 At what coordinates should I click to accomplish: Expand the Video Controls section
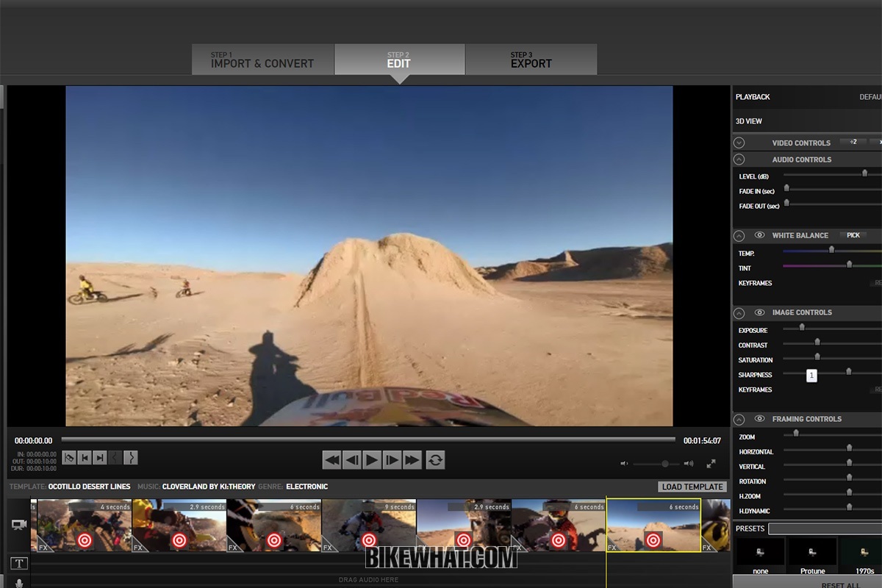pyautogui.click(x=739, y=143)
